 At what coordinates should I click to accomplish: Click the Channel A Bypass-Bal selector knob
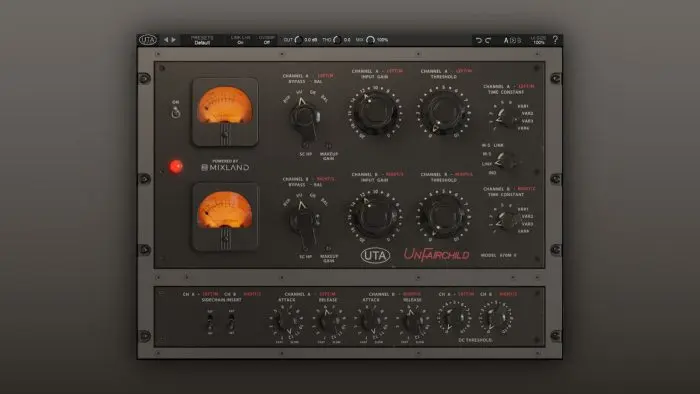[x=304, y=117]
